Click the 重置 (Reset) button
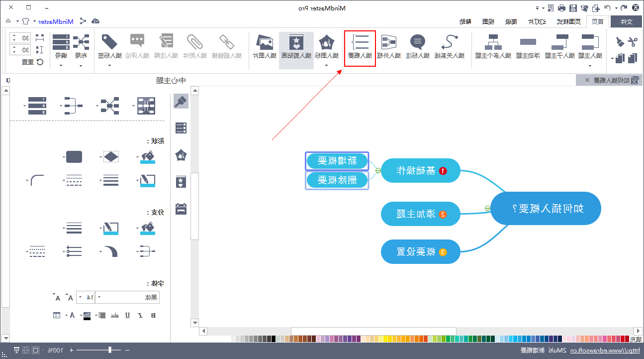Viewport: 644px width, 359px height. 32,62
